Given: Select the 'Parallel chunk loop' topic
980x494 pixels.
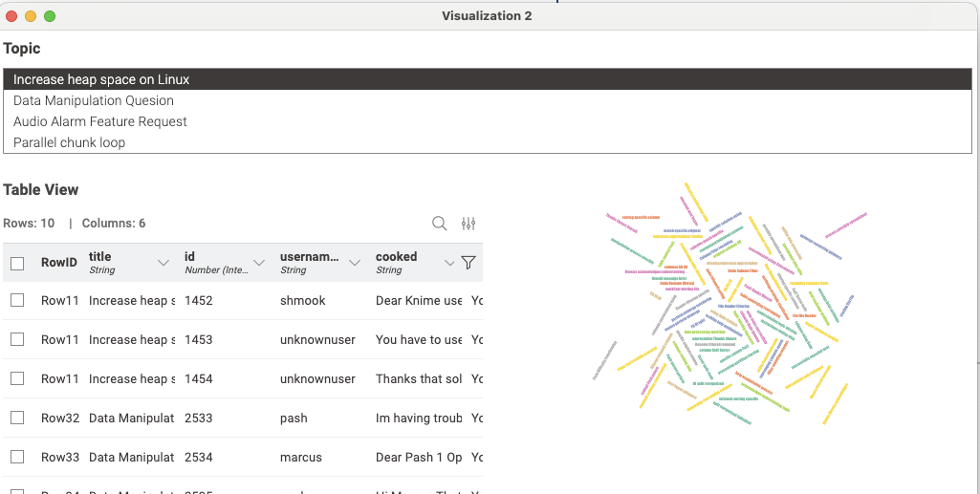Looking at the screenshot, I should pyautogui.click(x=69, y=142).
